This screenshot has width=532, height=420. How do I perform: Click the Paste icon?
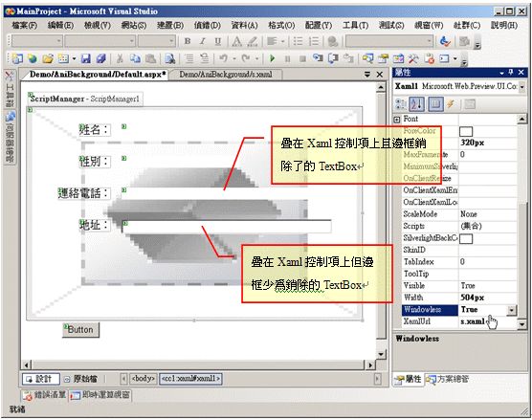pyautogui.click(x=150, y=58)
